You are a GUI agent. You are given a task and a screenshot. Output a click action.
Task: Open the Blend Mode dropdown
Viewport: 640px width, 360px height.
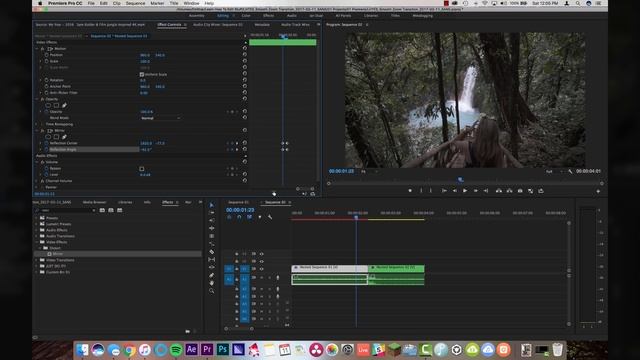tap(160, 118)
